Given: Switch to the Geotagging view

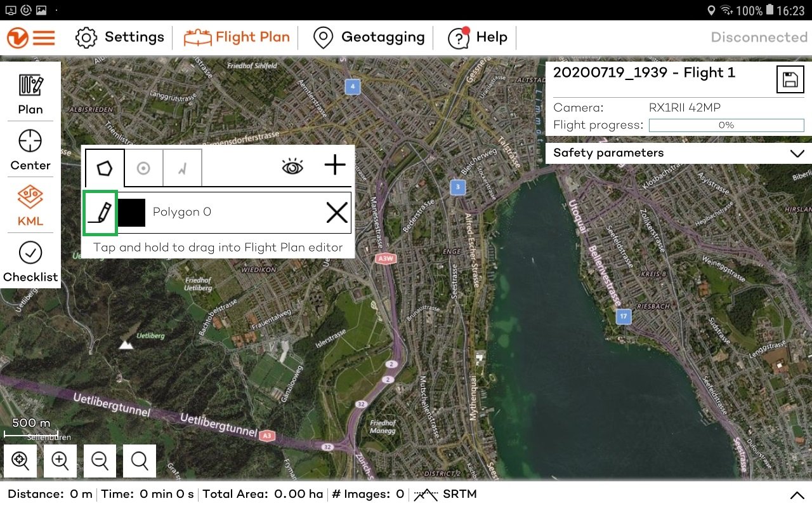Looking at the screenshot, I should tap(368, 37).
